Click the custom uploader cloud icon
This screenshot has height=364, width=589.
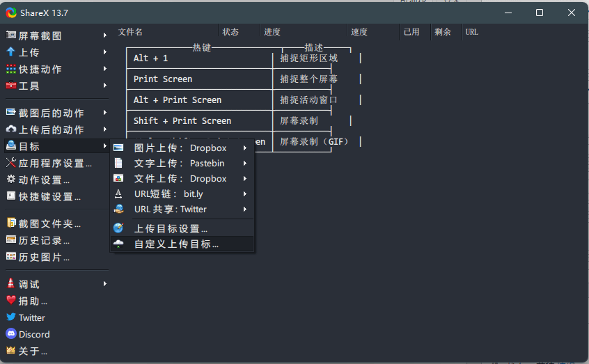click(x=118, y=244)
